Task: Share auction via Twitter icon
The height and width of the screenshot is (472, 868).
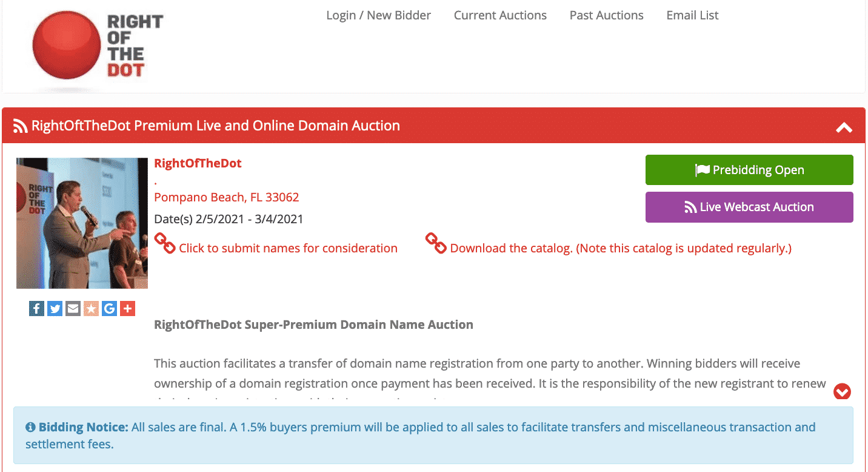Action: [55, 309]
